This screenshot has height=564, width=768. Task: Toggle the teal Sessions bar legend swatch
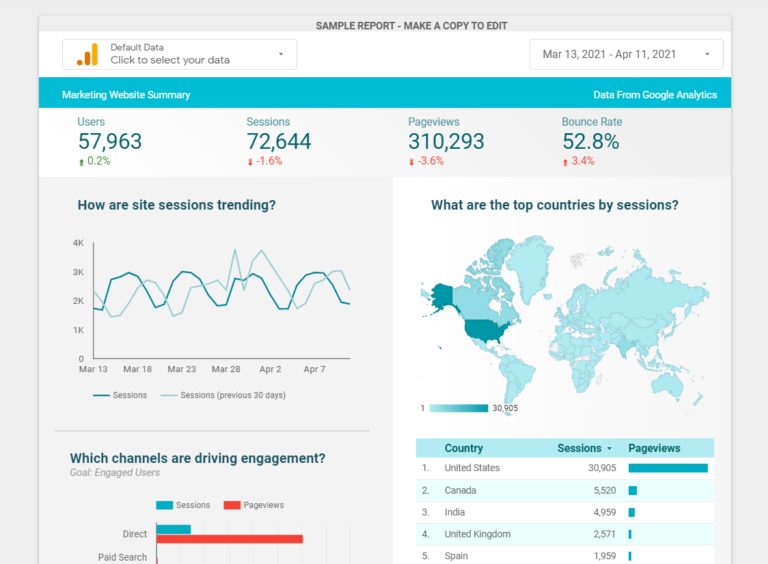click(164, 505)
